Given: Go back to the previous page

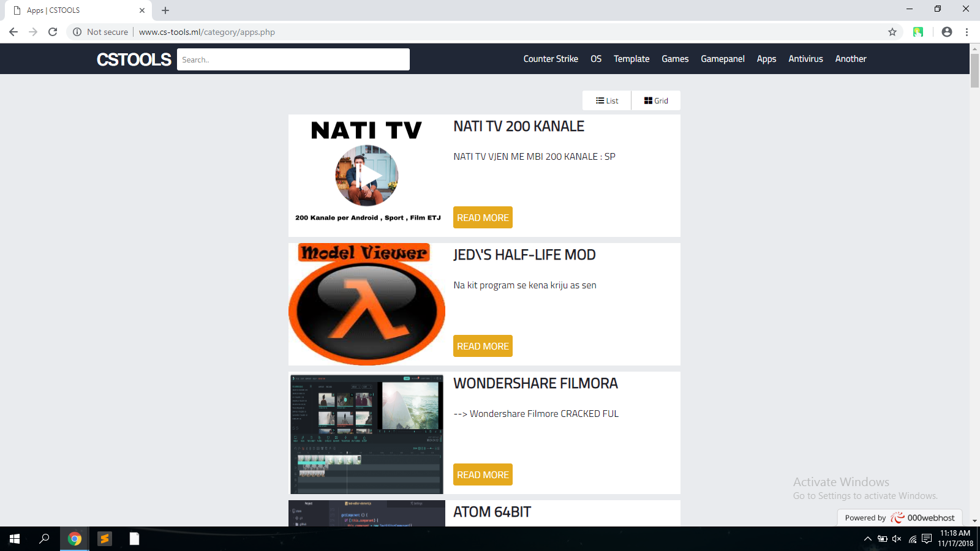Looking at the screenshot, I should click(13, 32).
